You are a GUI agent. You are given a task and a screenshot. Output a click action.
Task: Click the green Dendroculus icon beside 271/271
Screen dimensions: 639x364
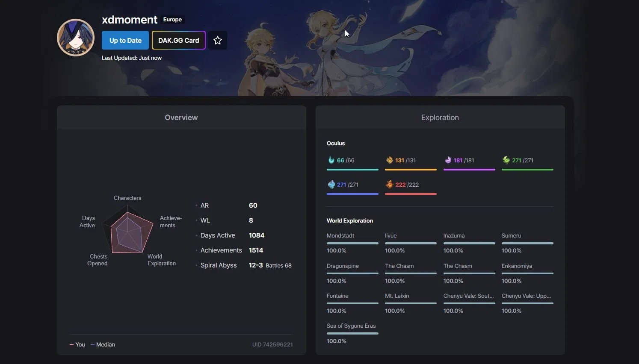506,160
